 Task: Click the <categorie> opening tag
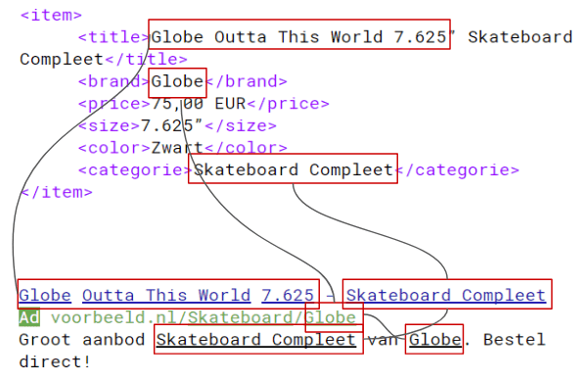click(135, 170)
